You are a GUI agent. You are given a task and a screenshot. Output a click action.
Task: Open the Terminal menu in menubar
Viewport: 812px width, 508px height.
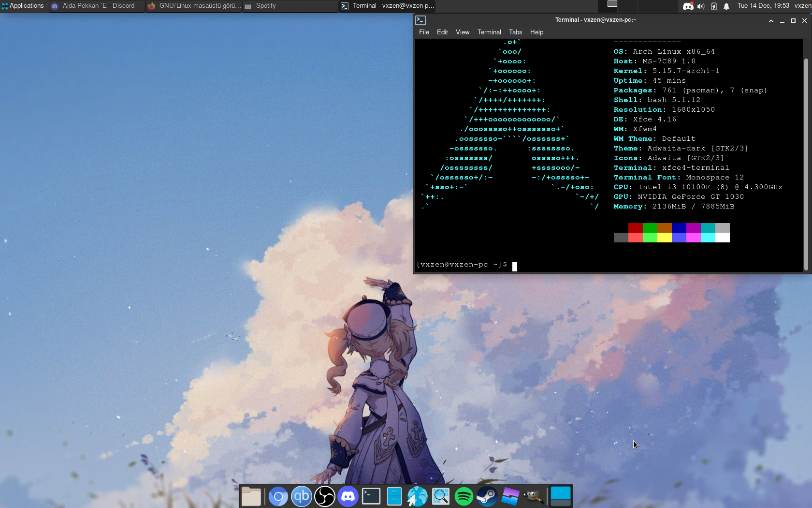pos(489,32)
